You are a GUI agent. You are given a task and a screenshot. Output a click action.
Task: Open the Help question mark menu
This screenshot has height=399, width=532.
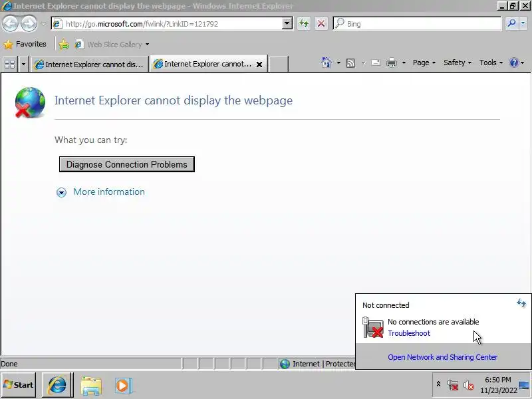tap(517, 63)
